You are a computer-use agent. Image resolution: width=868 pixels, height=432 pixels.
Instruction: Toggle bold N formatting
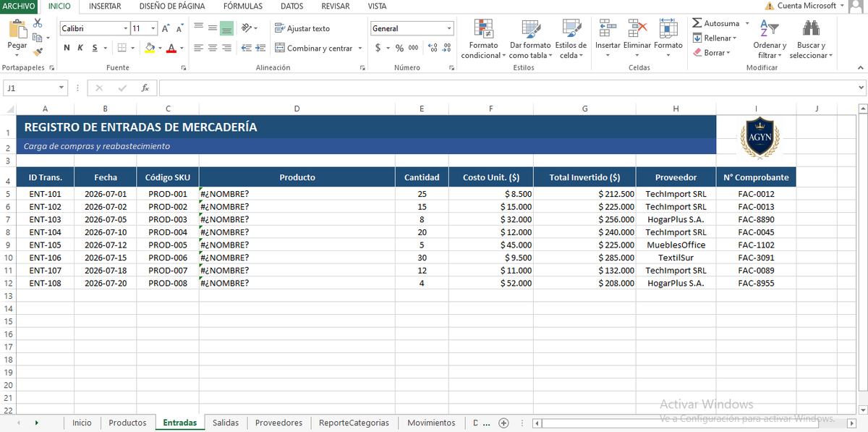coord(67,48)
